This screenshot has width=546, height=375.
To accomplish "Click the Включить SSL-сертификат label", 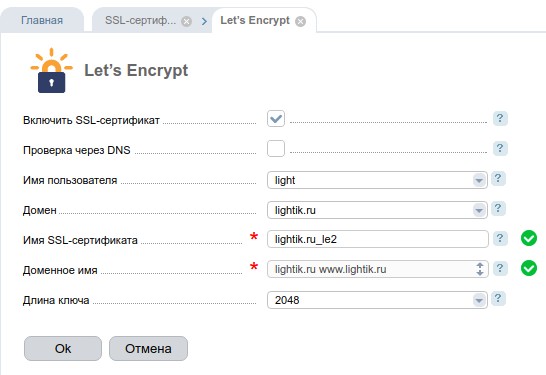I will 91,120.
